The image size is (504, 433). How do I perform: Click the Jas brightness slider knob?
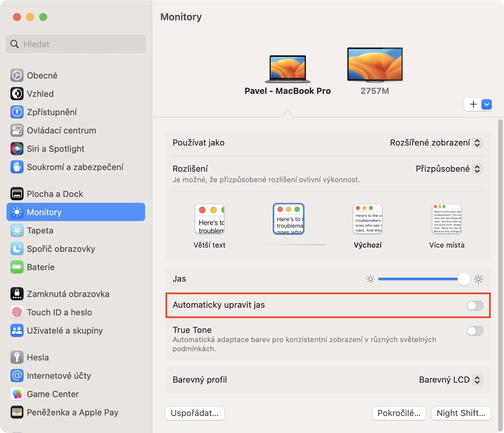coord(464,279)
